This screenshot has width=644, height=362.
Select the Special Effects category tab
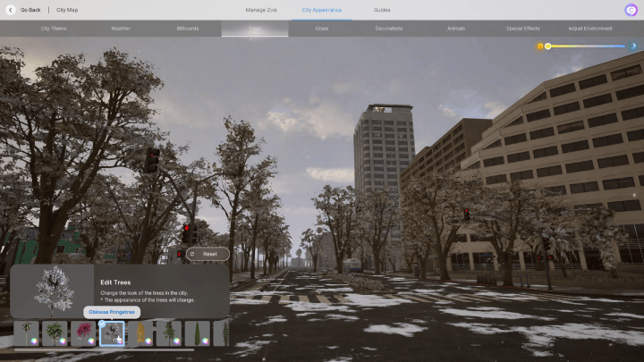point(522,29)
